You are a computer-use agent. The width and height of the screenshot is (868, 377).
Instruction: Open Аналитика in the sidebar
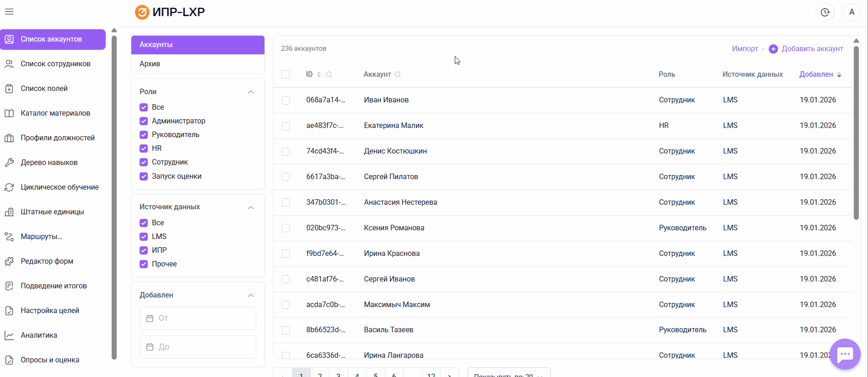click(x=53, y=335)
